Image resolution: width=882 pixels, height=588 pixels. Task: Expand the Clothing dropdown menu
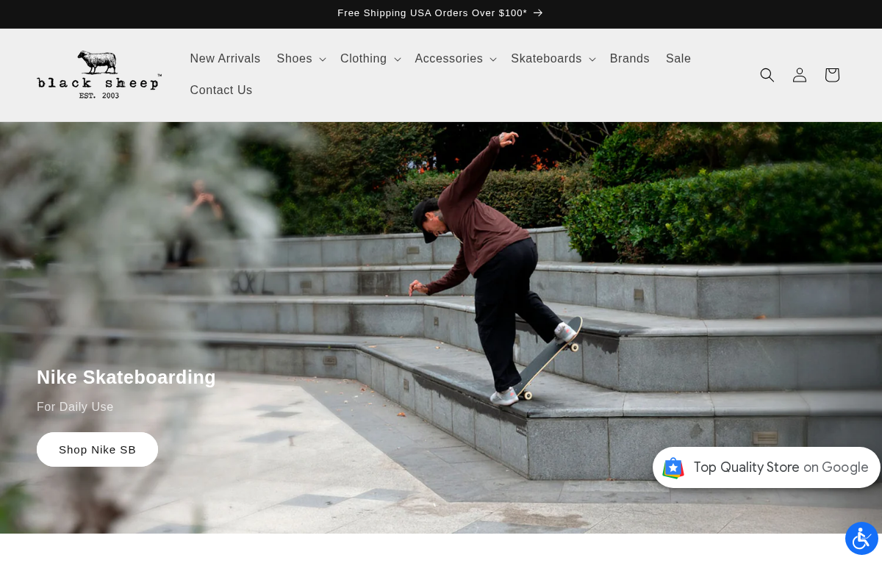pyautogui.click(x=397, y=59)
